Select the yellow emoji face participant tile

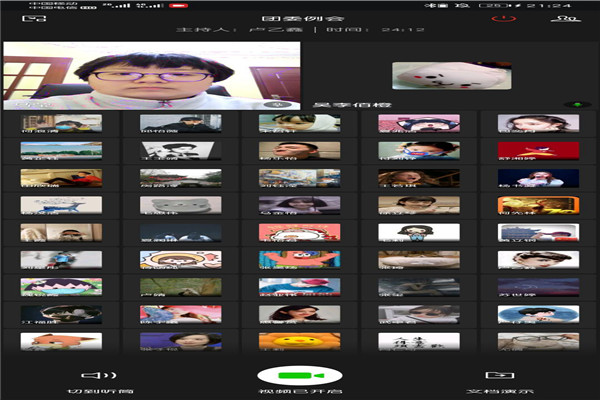[x=299, y=342]
